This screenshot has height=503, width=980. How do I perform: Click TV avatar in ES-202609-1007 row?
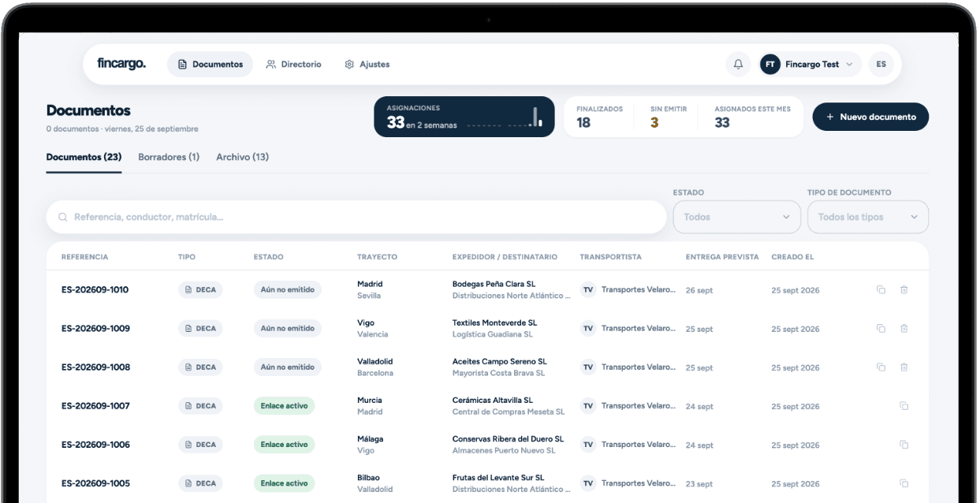coord(588,406)
